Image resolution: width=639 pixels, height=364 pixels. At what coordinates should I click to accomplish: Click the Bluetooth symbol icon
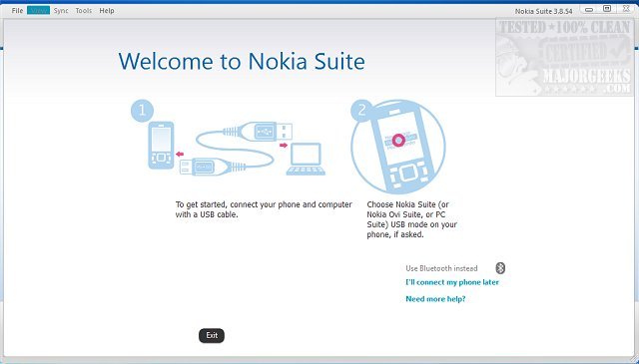[500, 268]
